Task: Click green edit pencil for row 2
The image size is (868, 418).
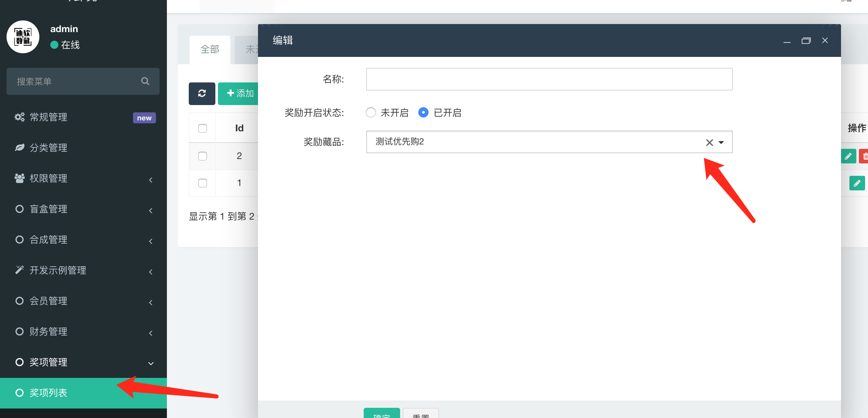Action: 848,156
